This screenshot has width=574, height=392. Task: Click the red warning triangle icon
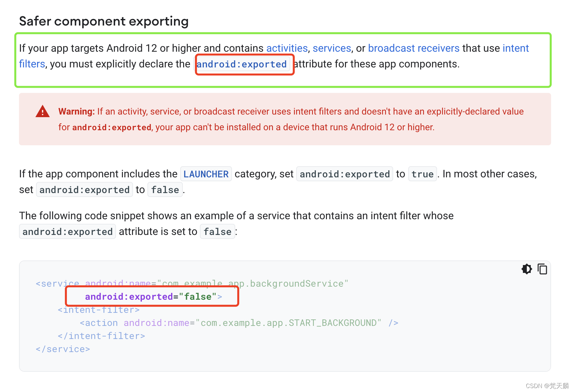(x=43, y=112)
